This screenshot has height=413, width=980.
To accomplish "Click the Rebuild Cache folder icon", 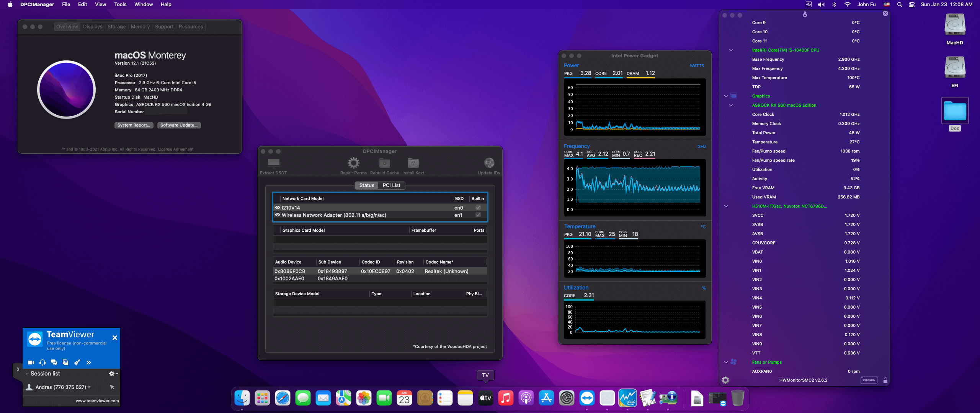I will pos(384,163).
